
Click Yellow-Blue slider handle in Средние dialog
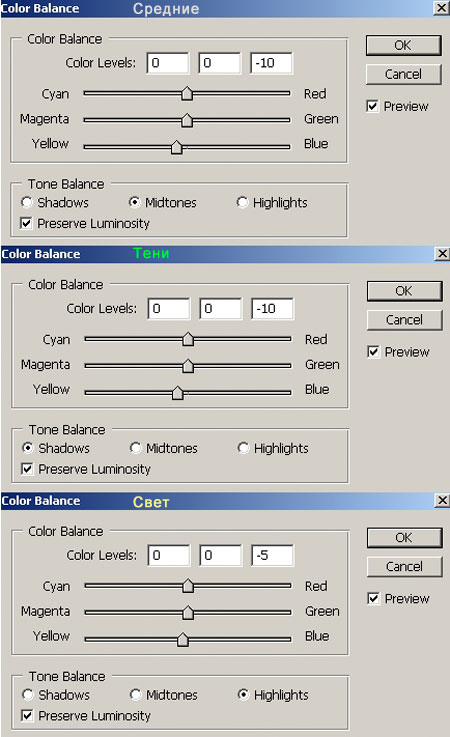[x=176, y=147]
